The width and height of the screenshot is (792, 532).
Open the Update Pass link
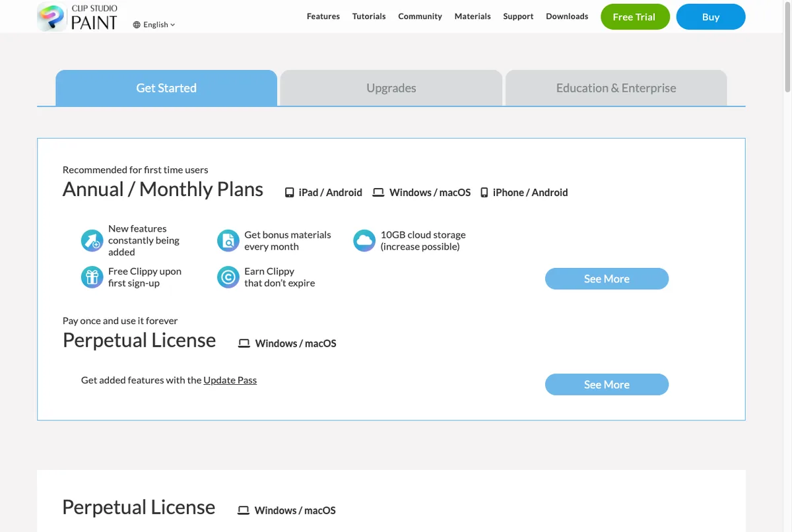(x=230, y=380)
